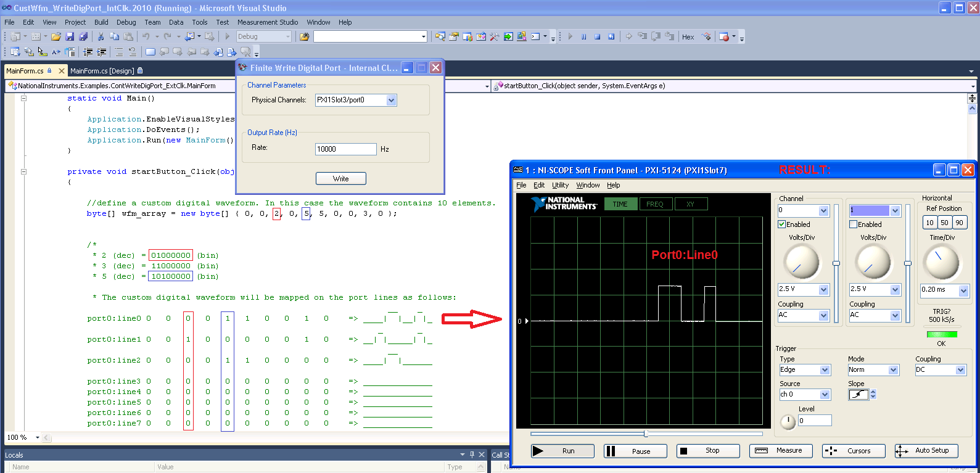Click the Save floppy disk icon
The width and height of the screenshot is (980, 473).
[70, 36]
